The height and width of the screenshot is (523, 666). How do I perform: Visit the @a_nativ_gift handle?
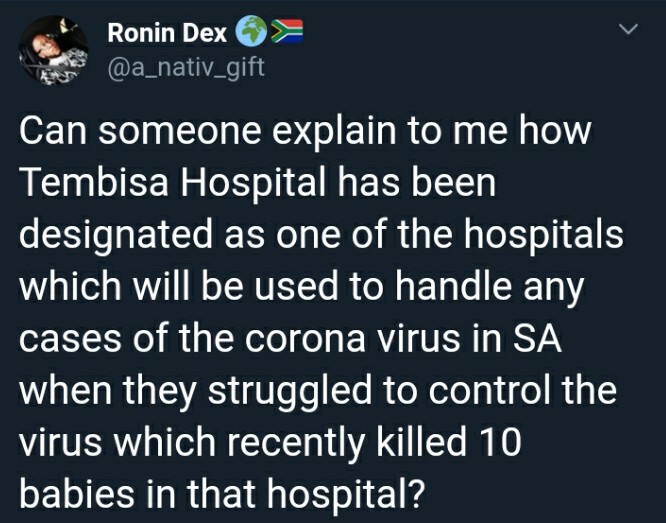click(x=186, y=67)
